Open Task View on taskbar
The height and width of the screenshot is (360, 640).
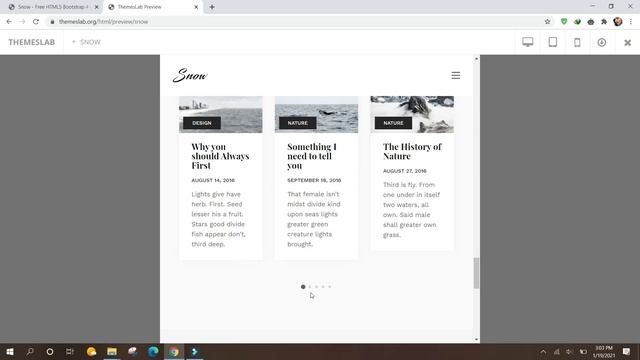click(x=70, y=351)
